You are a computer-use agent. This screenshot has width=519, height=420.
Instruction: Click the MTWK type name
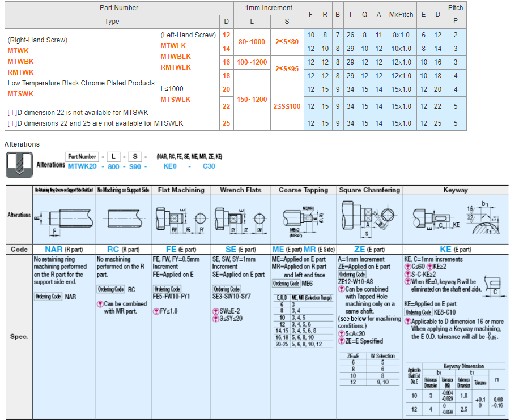[18, 51]
